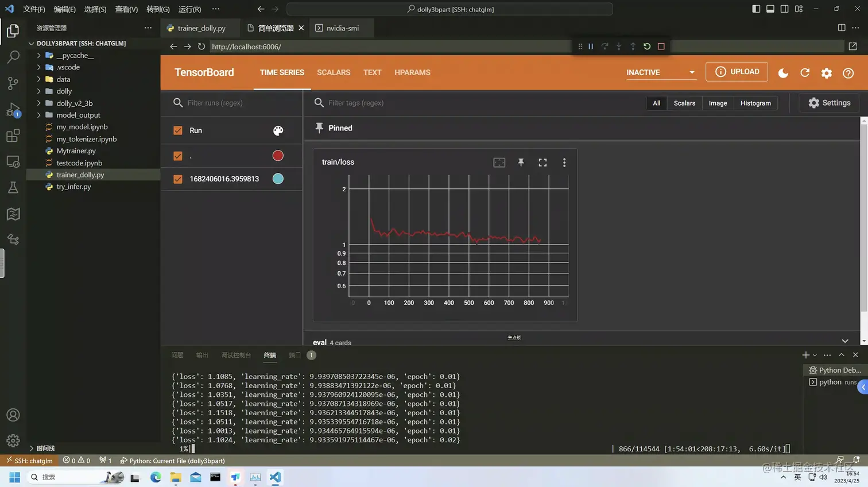Open the trainer_dolly.py editor tab
Viewport: 868px width, 487px height.
(x=200, y=28)
